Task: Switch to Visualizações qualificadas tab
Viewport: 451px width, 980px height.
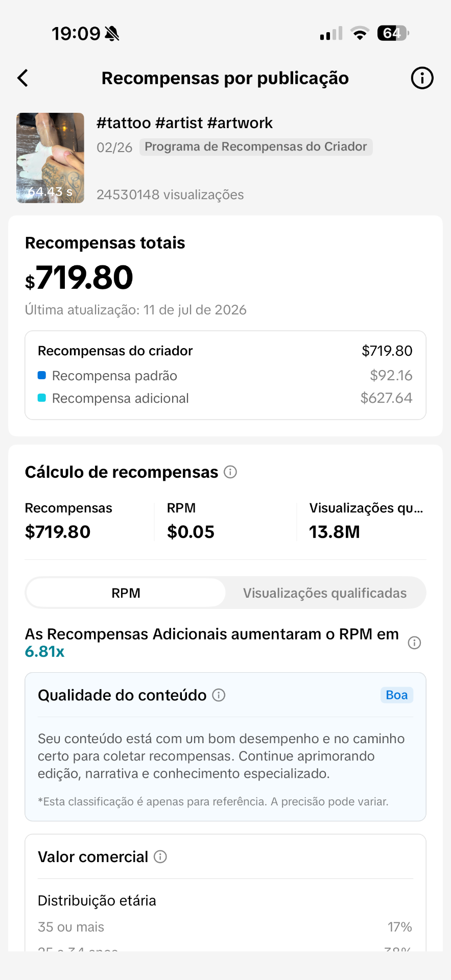Action: (325, 593)
